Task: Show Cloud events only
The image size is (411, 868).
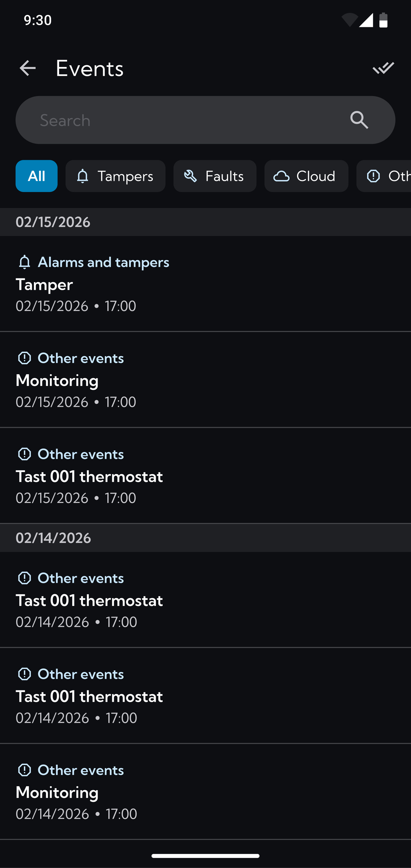Action: (x=306, y=176)
